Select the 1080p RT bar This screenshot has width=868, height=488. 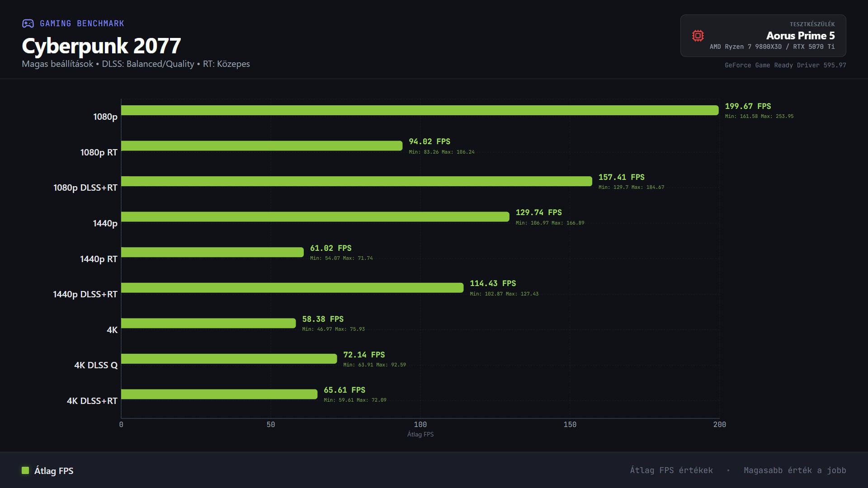[x=261, y=145]
